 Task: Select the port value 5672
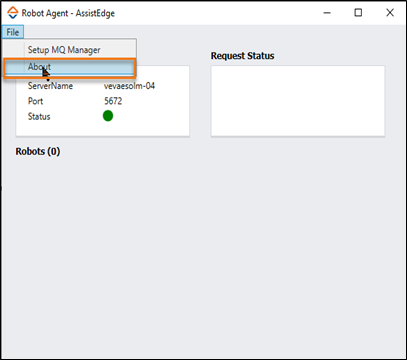113,101
